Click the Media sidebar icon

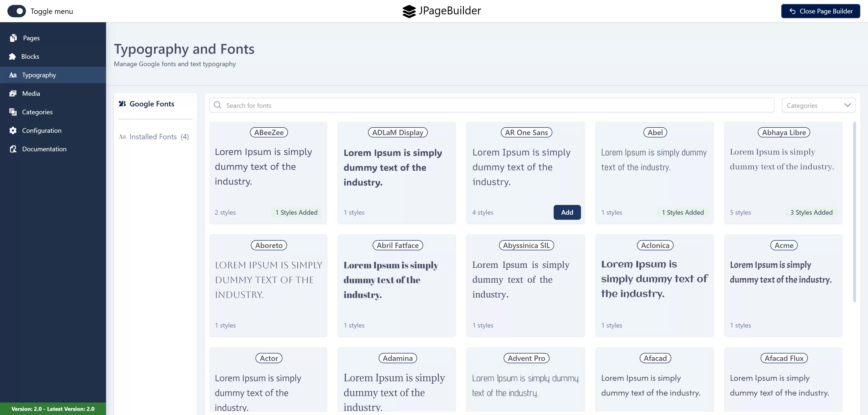pos(13,94)
